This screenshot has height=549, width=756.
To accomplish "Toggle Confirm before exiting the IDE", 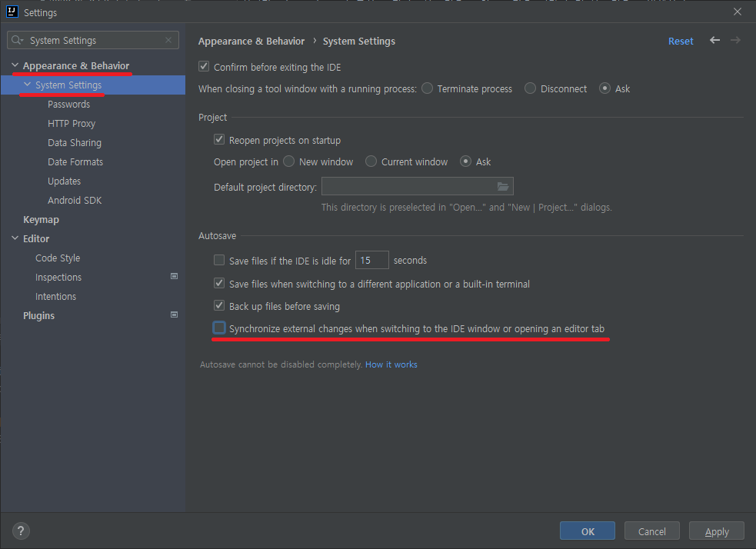I will point(204,67).
